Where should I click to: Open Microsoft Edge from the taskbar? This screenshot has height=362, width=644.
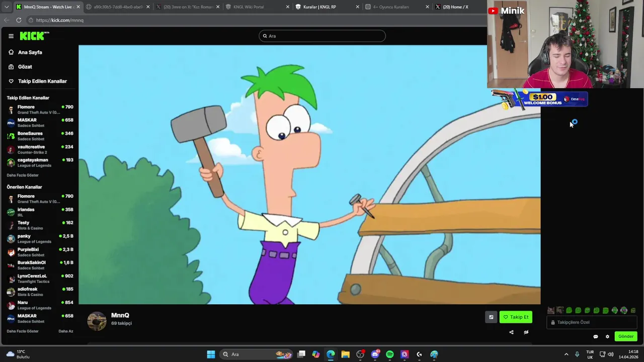(331, 354)
